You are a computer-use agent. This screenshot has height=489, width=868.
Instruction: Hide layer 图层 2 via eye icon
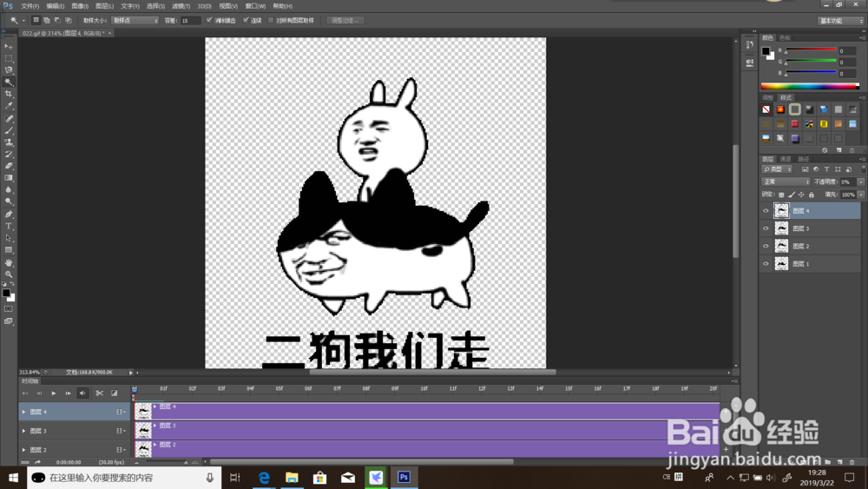tap(766, 247)
